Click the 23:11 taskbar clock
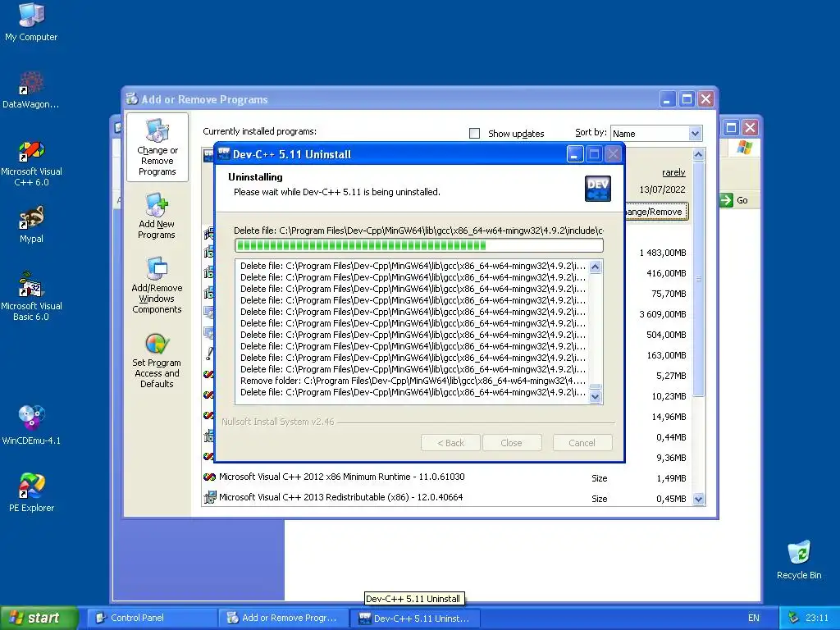Viewport: 840px width, 630px height. [816, 618]
